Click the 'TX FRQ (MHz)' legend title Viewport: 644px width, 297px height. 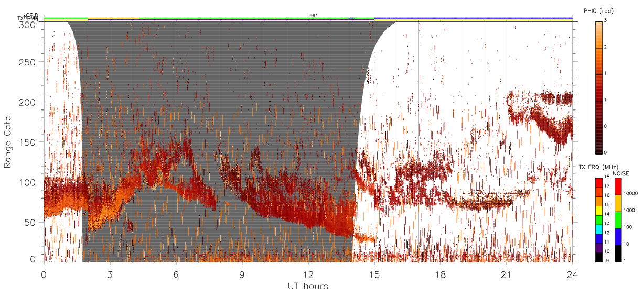point(598,167)
